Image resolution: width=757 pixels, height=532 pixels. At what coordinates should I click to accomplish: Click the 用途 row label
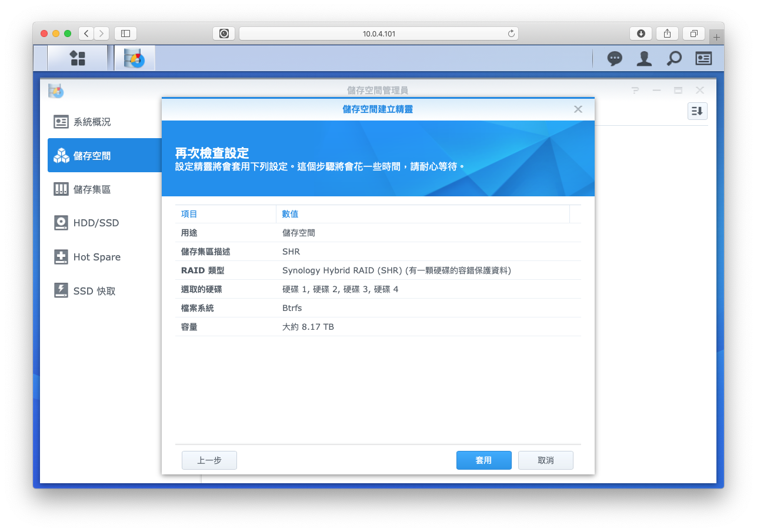(x=189, y=233)
